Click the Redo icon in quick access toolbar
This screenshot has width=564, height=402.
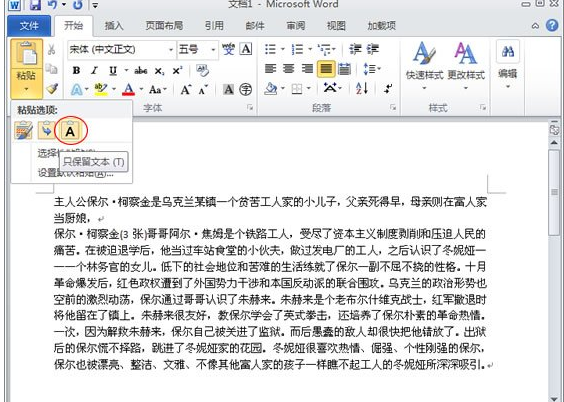click(x=78, y=4)
